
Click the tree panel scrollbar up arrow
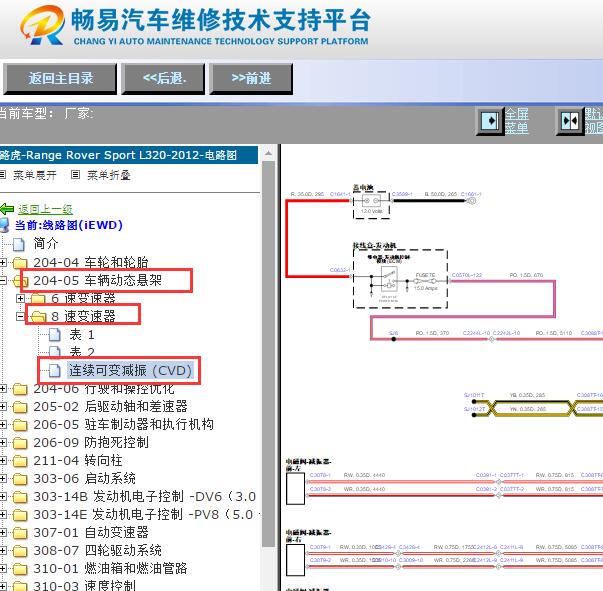268,153
